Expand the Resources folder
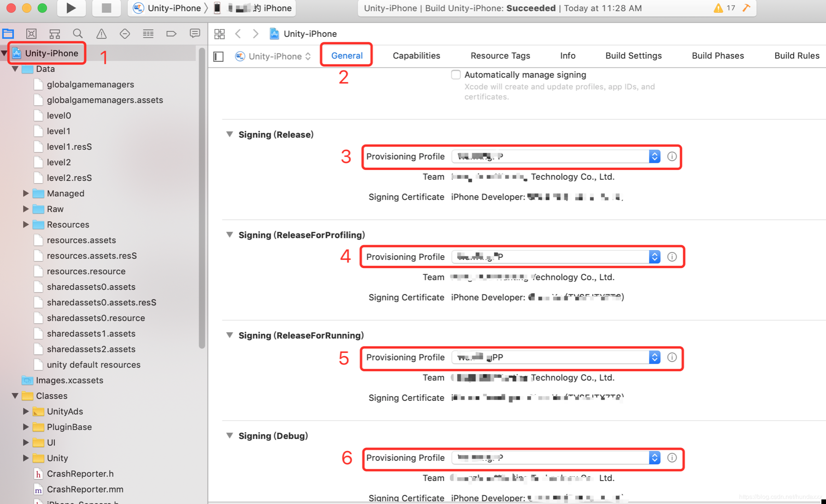The image size is (826, 504). (x=26, y=225)
